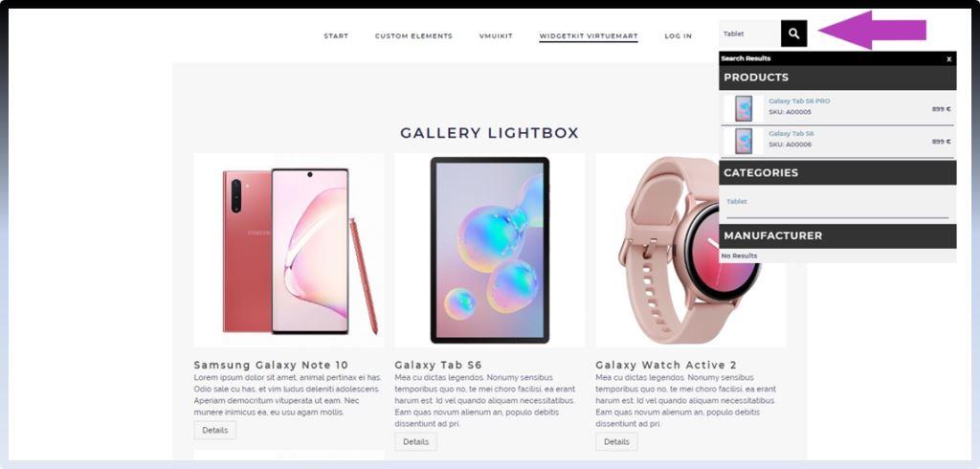View the Samsung Galaxy Note 10 gallery image
The width and height of the screenshot is (980, 469).
(x=289, y=250)
